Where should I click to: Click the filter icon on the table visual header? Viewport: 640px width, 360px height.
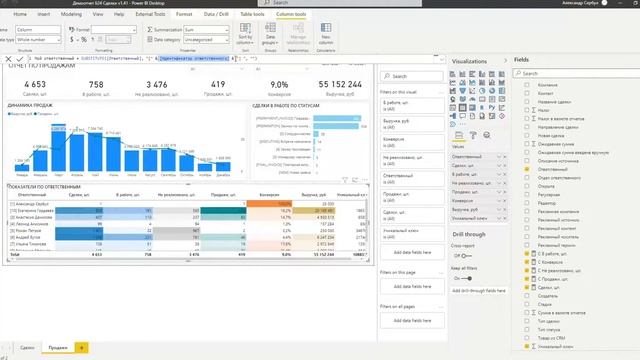pos(345,180)
